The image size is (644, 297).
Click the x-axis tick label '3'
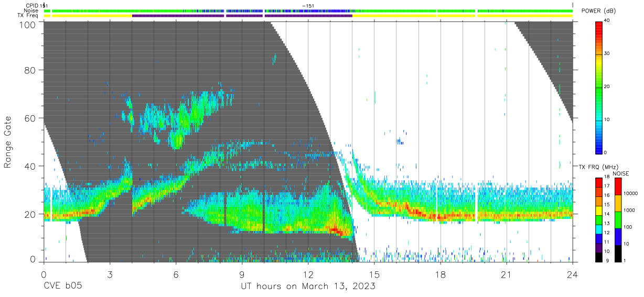click(x=110, y=274)
